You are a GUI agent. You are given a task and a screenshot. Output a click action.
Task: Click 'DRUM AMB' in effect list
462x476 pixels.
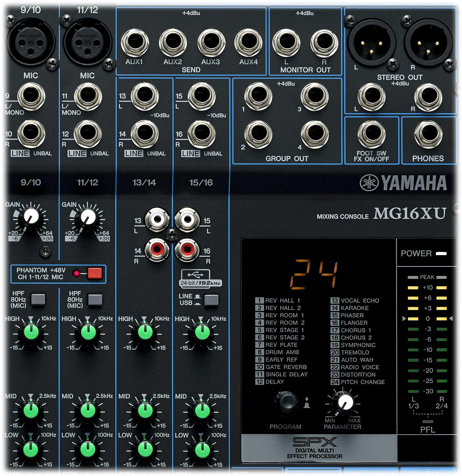282,352
